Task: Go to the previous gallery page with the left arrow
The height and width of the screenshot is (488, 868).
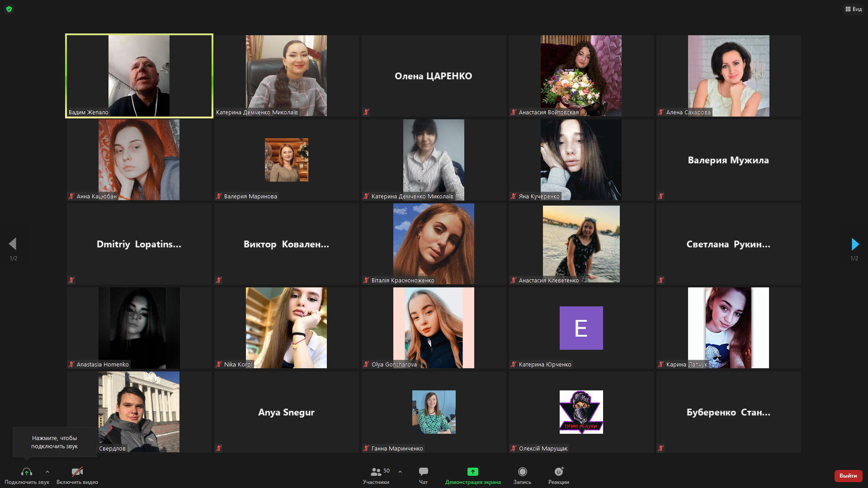Action: [x=13, y=244]
